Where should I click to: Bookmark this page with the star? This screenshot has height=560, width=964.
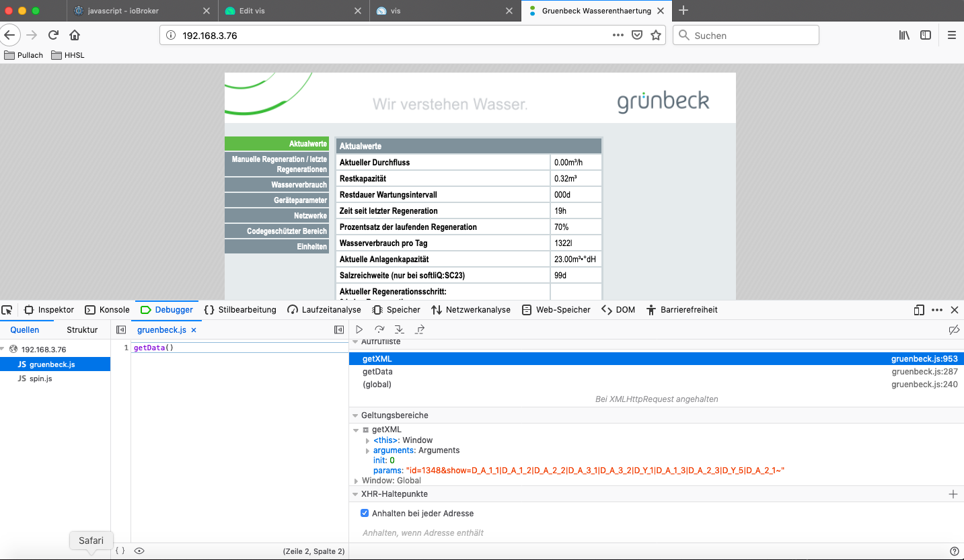[x=656, y=36]
